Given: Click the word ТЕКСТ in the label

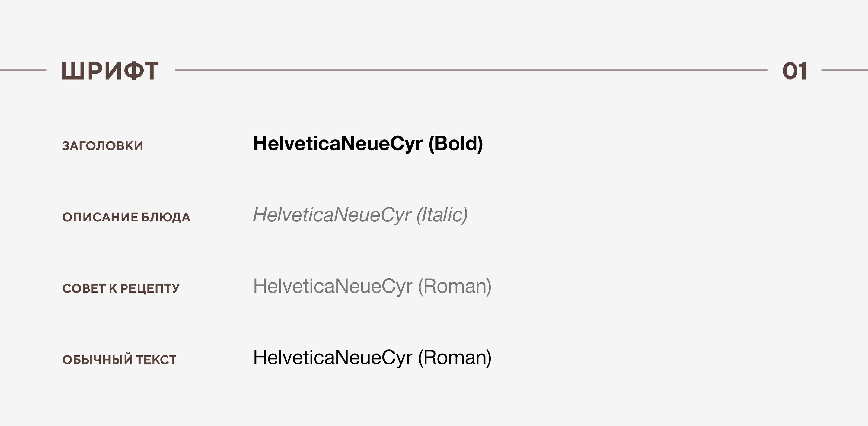Looking at the screenshot, I should tap(156, 360).
